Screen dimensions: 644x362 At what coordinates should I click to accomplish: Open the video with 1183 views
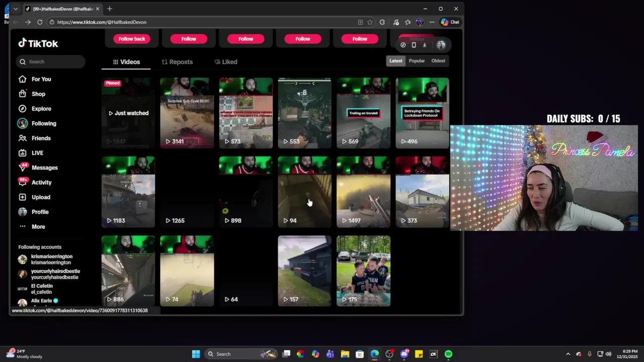click(128, 192)
